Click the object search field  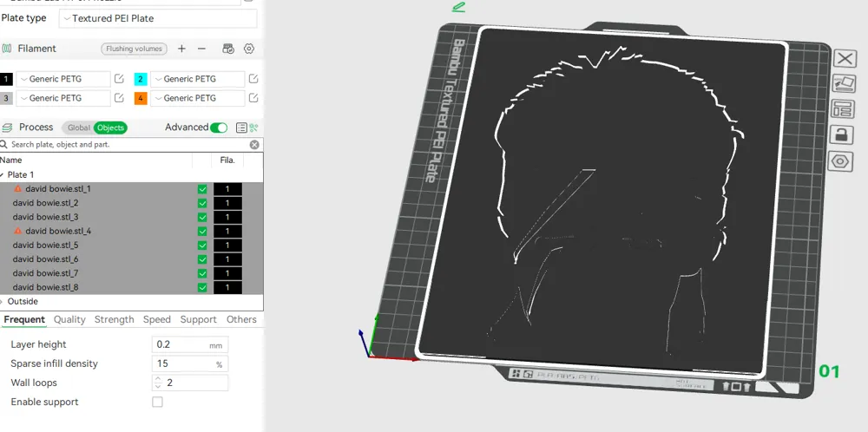point(128,144)
